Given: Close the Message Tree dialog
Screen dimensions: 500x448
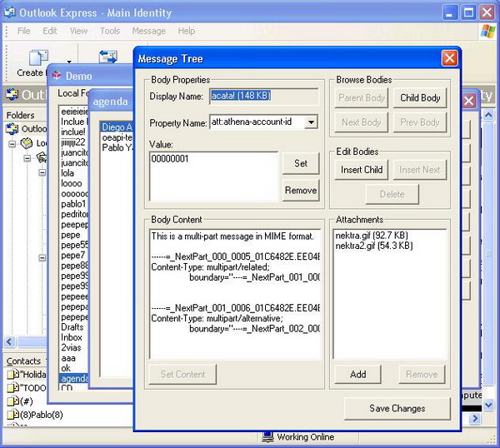Looking at the screenshot, I should point(450,58).
